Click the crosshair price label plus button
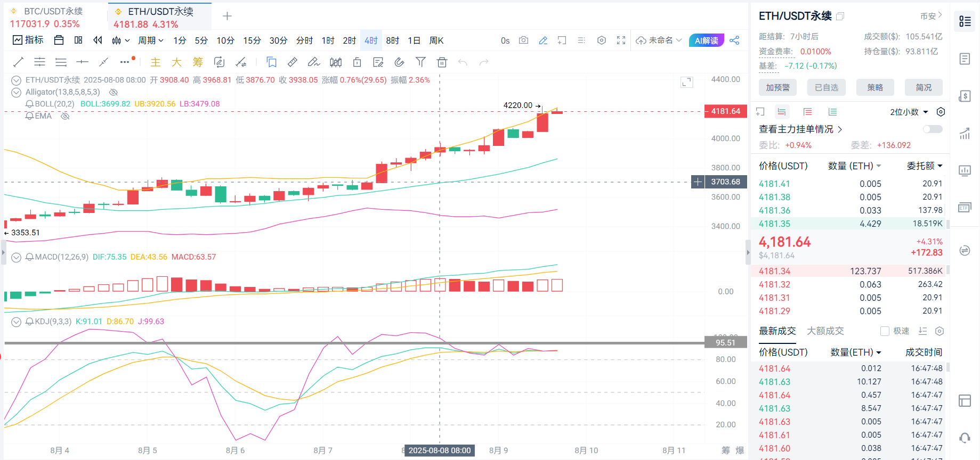 pyautogui.click(x=698, y=182)
